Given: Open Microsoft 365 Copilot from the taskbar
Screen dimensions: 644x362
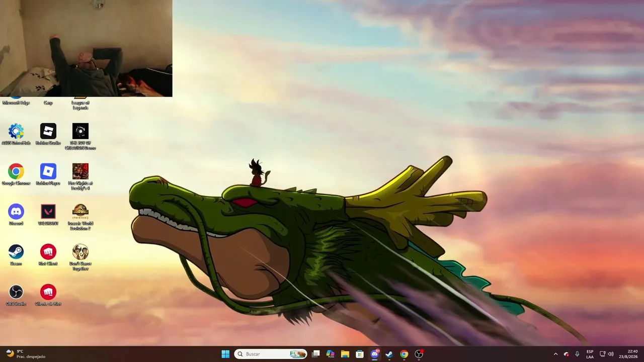Looking at the screenshot, I should 331,354.
